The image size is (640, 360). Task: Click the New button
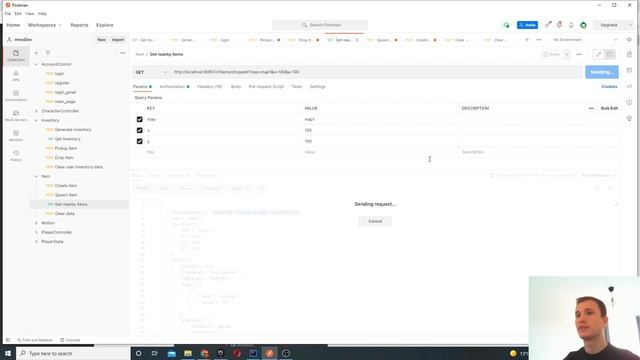[101, 40]
